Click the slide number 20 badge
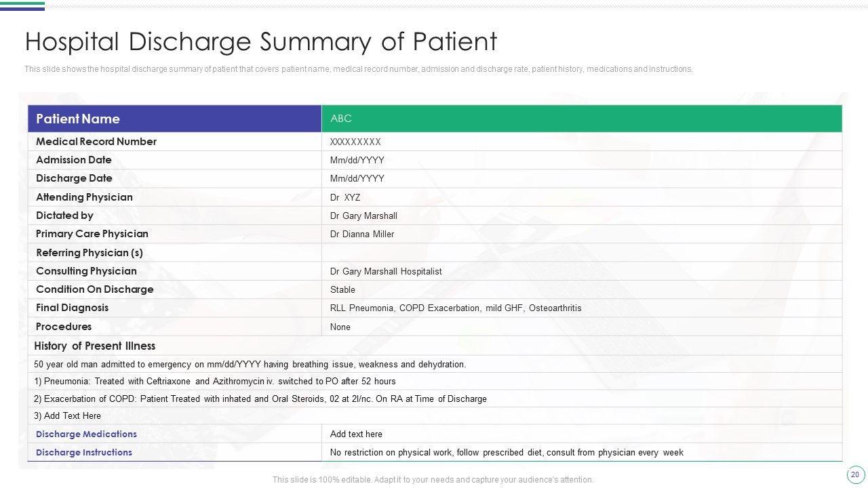Viewport: 868px width, 488px height. (854, 474)
